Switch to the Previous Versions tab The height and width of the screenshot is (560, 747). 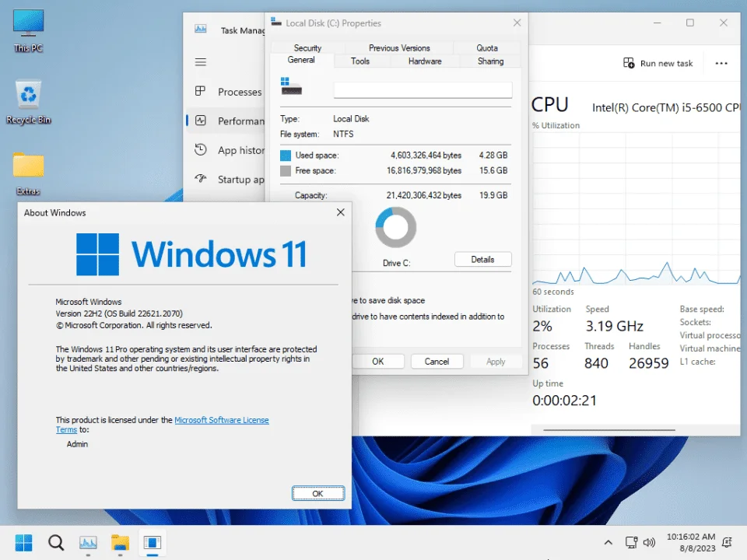point(399,48)
